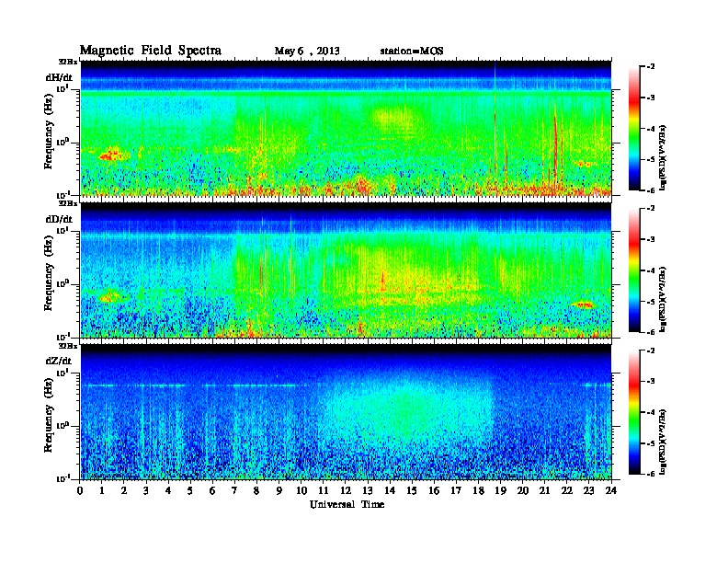Click the hour tick label "24" on time axis
Viewport: 728px width, 563px height.
pos(611,490)
